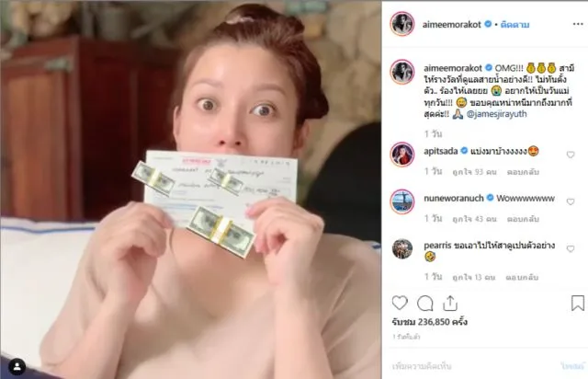Open apitsada's profile avatar
588x379 pixels.
[x=402, y=155]
